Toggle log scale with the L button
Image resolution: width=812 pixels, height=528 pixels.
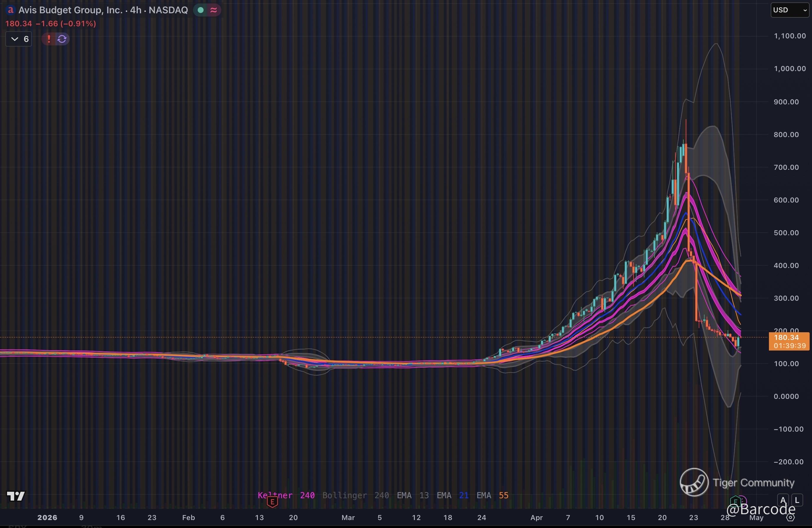click(x=797, y=500)
